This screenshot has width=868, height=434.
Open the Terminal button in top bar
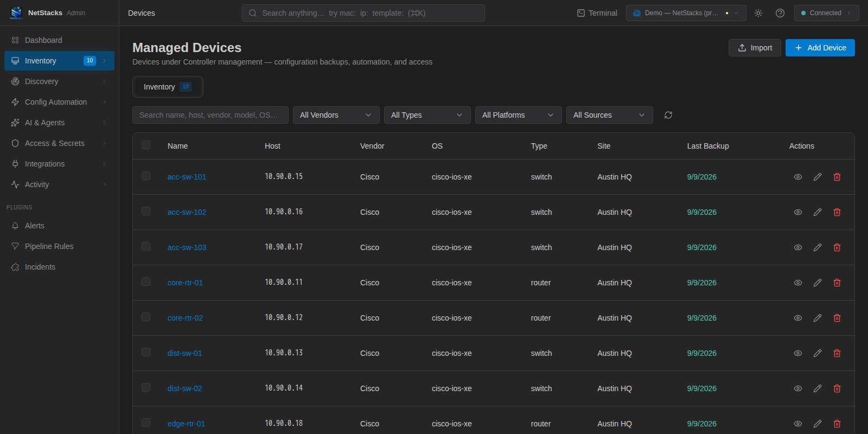(x=597, y=13)
